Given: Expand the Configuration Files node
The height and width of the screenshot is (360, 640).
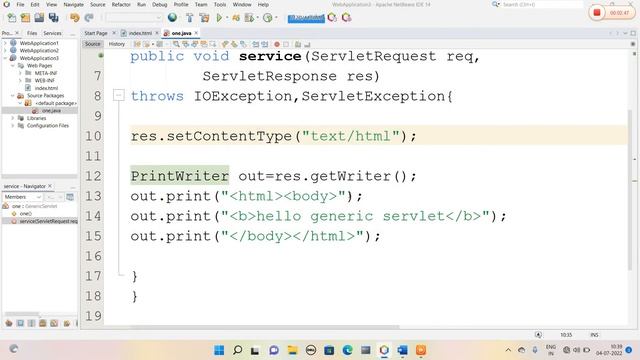Looking at the screenshot, I should [13, 126].
